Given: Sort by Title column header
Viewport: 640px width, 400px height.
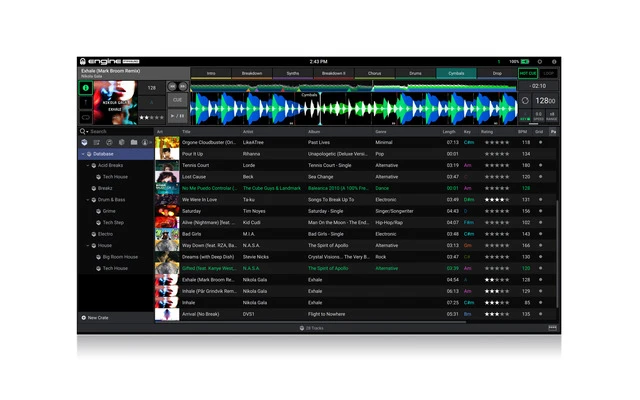Looking at the screenshot, I should (187, 132).
